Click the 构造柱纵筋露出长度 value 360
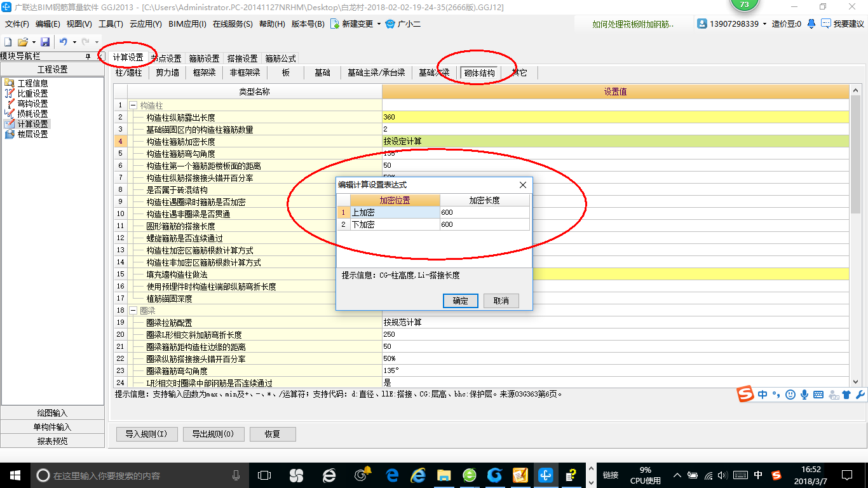This screenshot has width=868, height=488. point(615,117)
